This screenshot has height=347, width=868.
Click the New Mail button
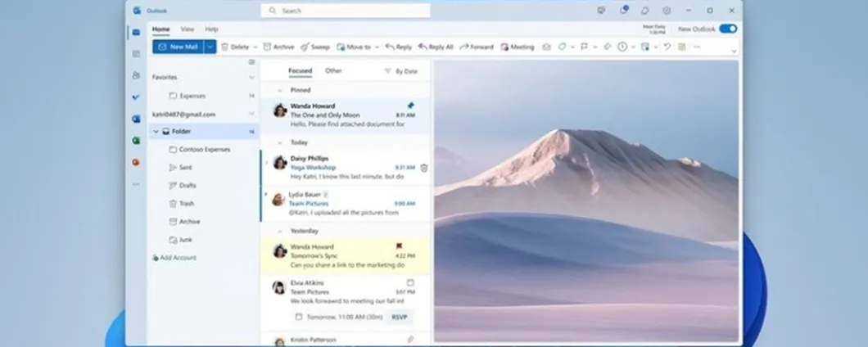[179, 47]
